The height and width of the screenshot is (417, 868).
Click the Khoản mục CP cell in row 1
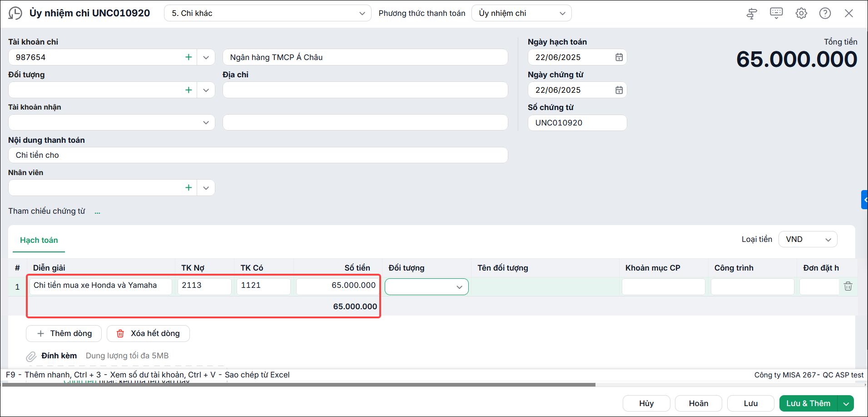(664, 287)
